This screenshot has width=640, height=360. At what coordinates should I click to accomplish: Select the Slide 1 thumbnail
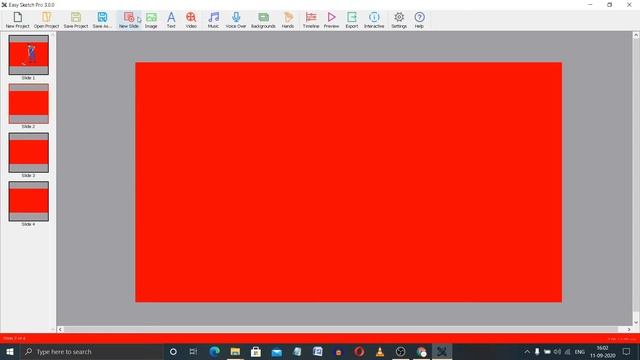[x=29, y=55]
